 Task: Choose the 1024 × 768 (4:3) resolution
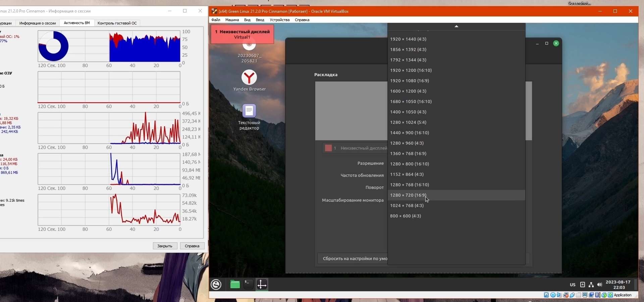pyautogui.click(x=456, y=206)
